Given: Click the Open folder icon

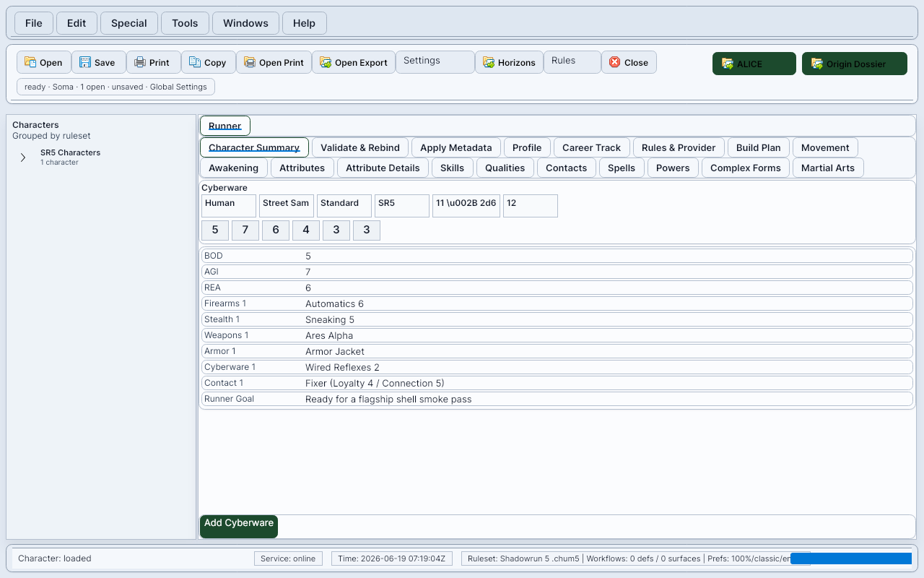Looking at the screenshot, I should pos(30,63).
